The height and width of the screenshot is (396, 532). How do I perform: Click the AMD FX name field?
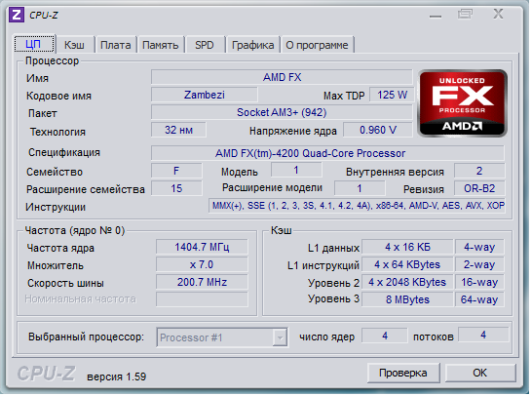click(282, 77)
